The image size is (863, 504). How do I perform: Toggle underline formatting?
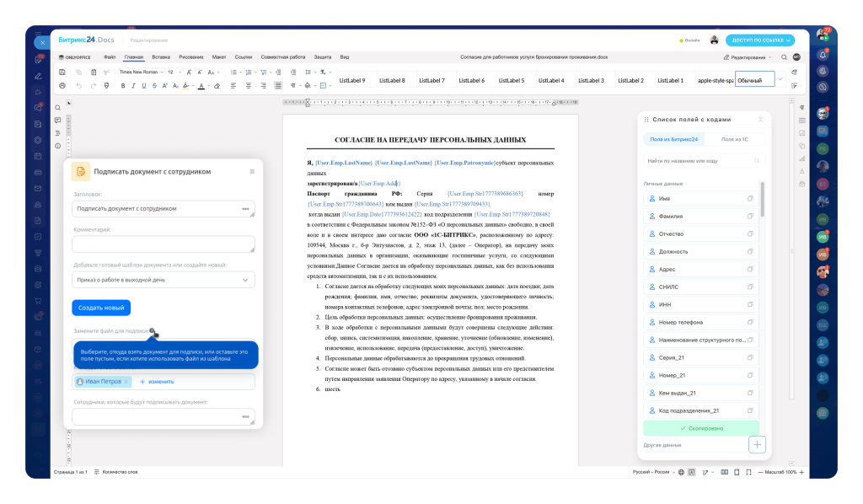click(x=143, y=86)
